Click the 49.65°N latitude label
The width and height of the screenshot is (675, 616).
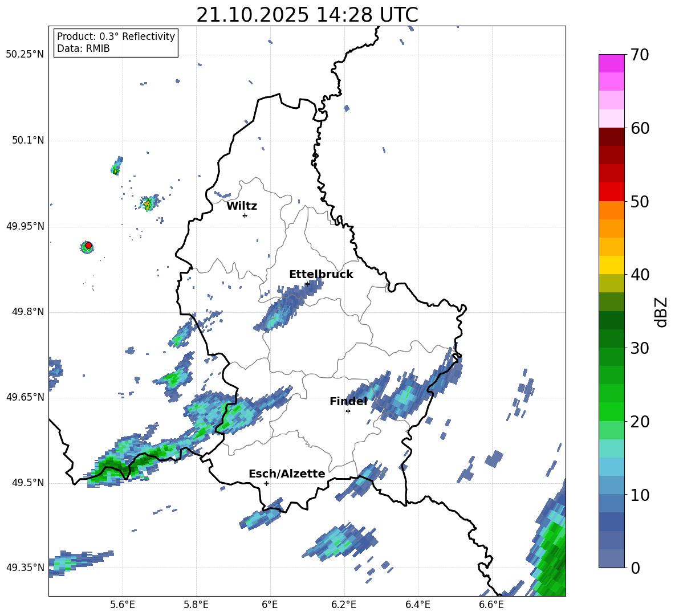click(25, 397)
